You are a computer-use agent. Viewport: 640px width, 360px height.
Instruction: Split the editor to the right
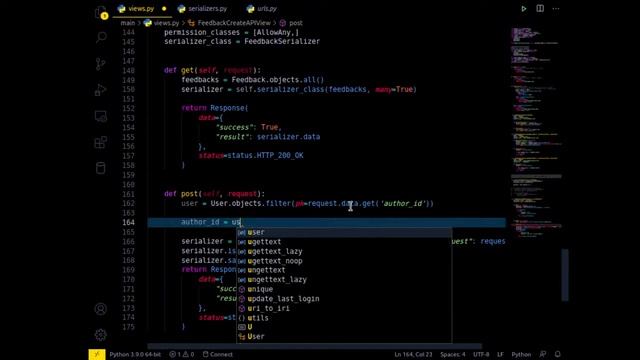tap(540, 9)
